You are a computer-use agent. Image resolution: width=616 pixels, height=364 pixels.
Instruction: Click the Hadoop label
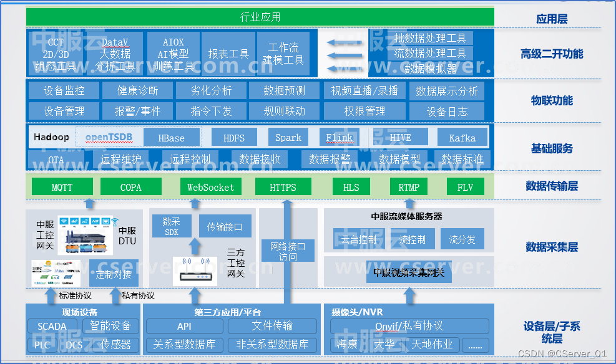point(51,137)
